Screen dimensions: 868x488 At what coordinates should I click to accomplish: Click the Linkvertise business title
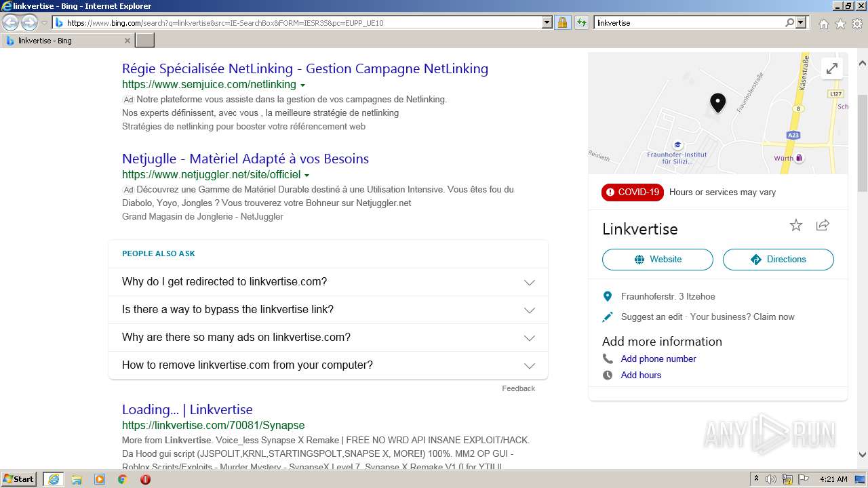click(640, 229)
